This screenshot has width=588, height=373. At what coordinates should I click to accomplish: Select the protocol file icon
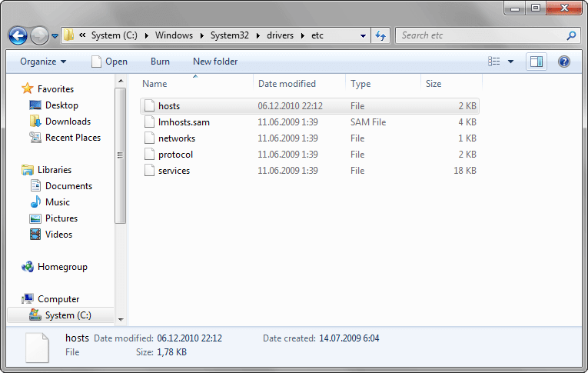pyautogui.click(x=149, y=155)
